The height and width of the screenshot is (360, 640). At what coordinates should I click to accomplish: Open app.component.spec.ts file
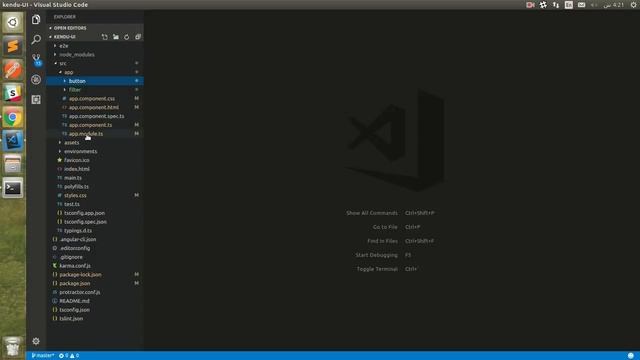[x=95, y=116]
